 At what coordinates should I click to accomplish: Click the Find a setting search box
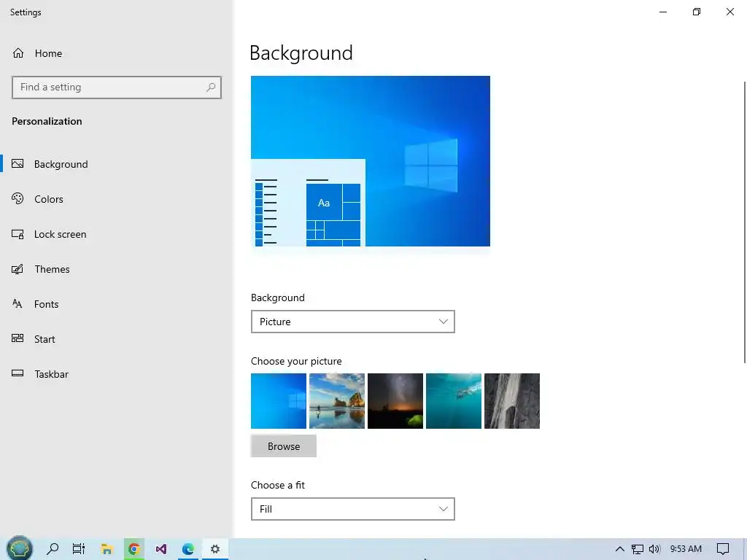pyautogui.click(x=116, y=87)
